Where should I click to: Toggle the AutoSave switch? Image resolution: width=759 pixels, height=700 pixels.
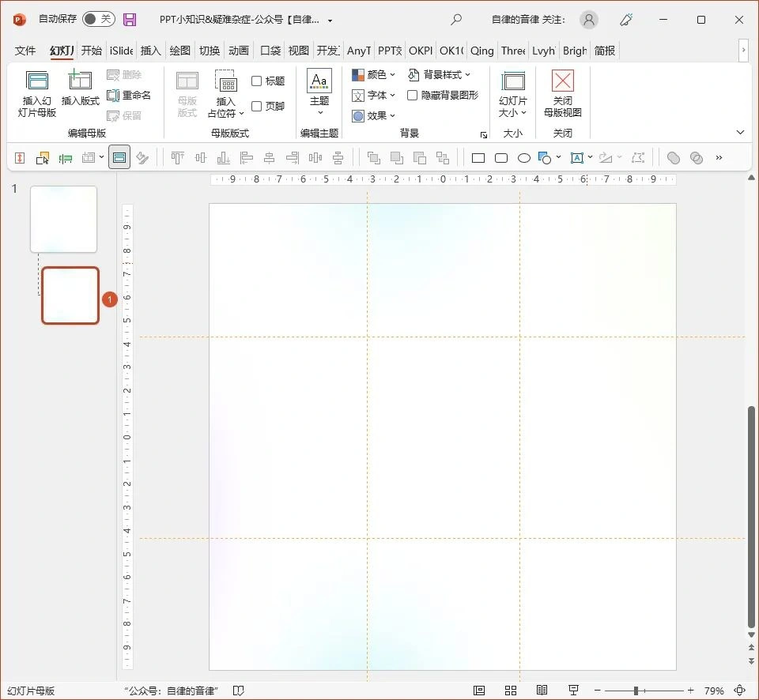98,20
